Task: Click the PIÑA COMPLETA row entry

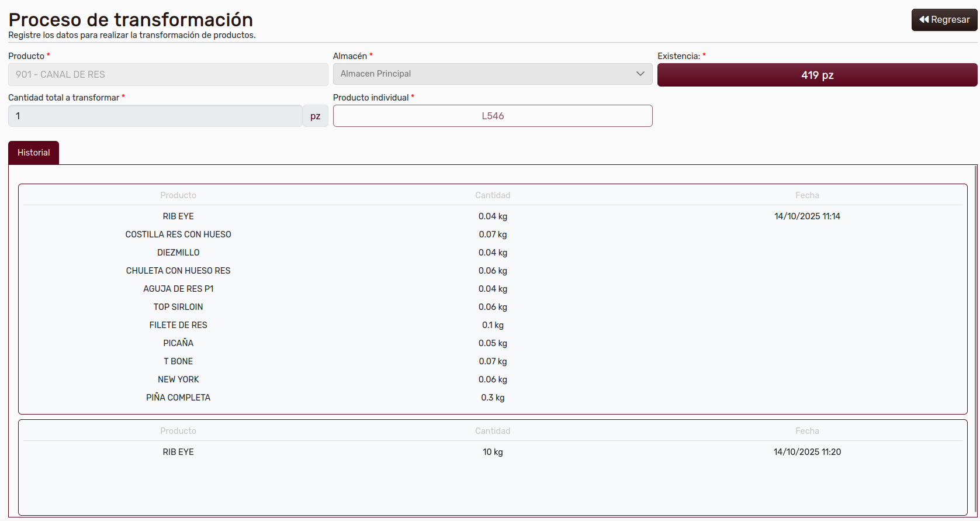Action: (x=178, y=398)
